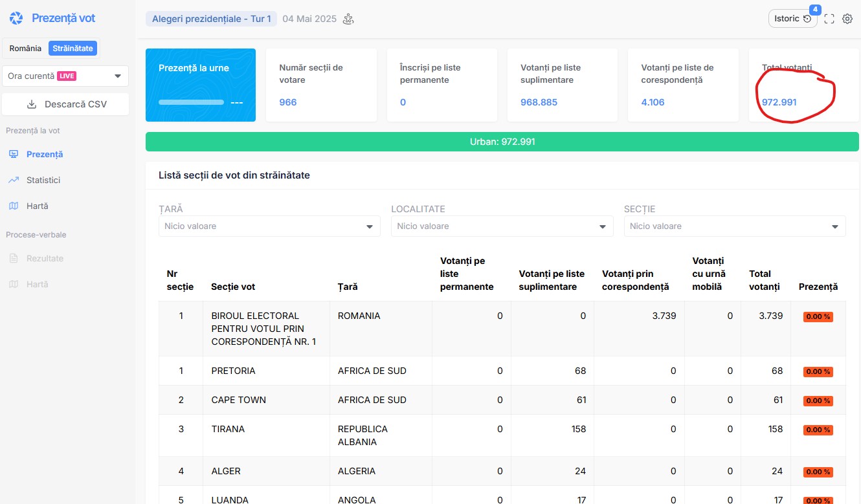Toggle fullscreen mode icon
Viewport: 861px width, 504px height.
(829, 19)
